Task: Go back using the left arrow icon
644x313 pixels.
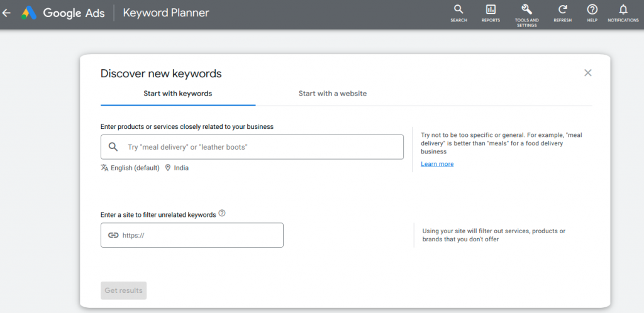Action: tap(6, 13)
